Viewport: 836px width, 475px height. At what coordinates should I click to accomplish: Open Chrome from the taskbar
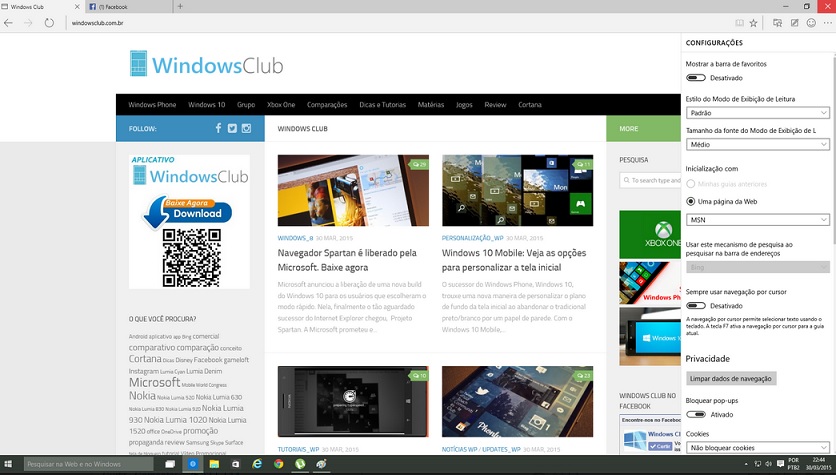278,465
